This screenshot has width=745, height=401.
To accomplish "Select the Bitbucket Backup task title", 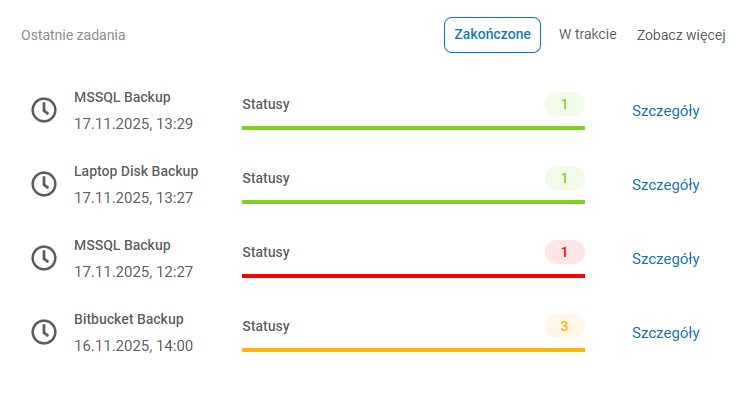I will (129, 319).
